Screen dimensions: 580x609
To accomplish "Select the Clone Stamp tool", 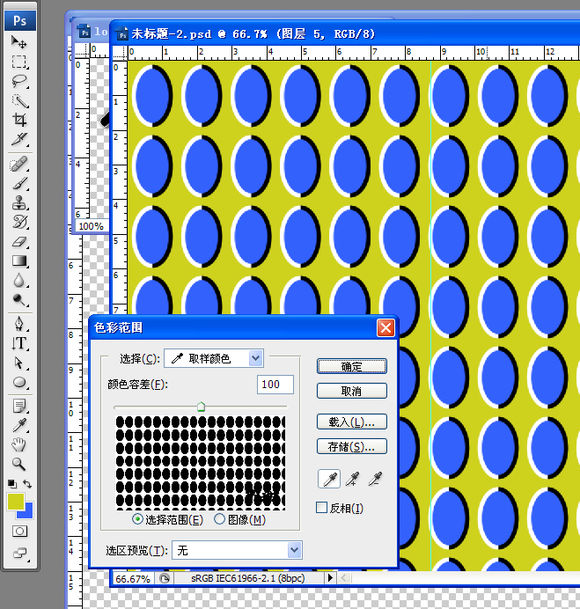I will point(19,203).
